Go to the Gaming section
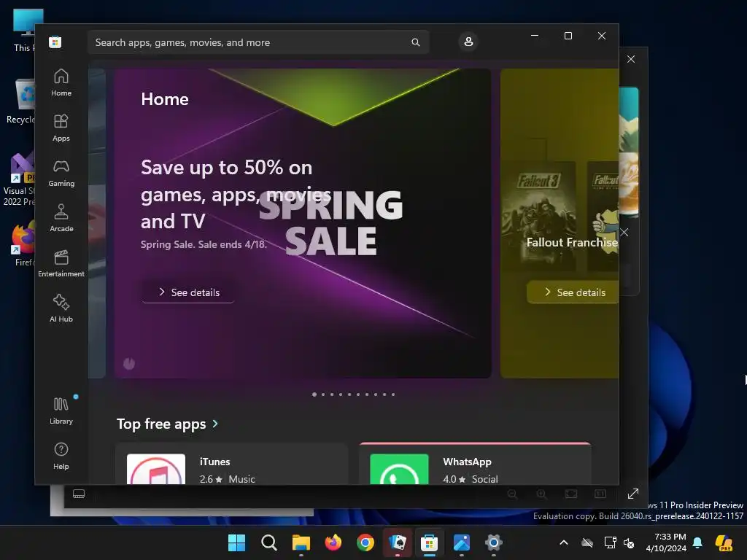The height and width of the screenshot is (560, 747). point(61,173)
